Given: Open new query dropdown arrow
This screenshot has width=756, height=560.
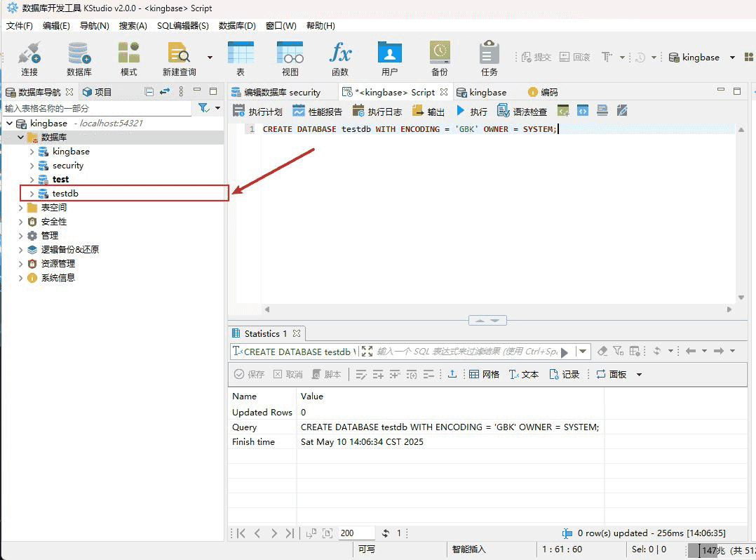Looking at the screenshot, I should (210, 58).
